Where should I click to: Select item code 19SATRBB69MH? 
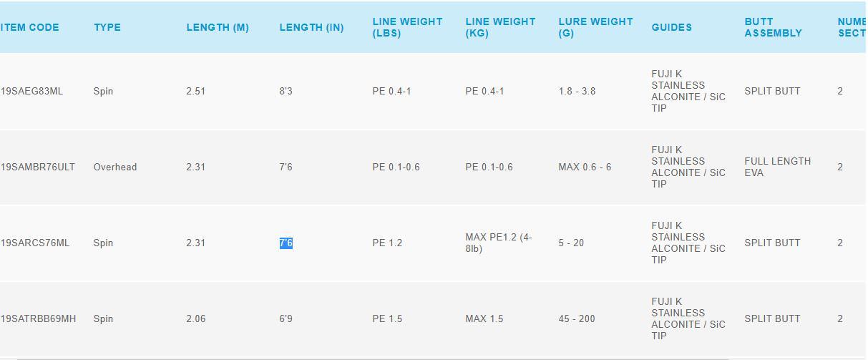(38, 318)
